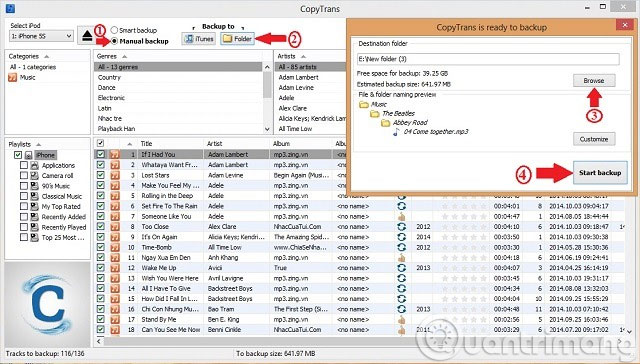Image resolution: width=640 pixels, height=364 pixels.
Task: Click track list horizontal scroll left arrow
Action: pyautogui.click(x=100, y=341)
